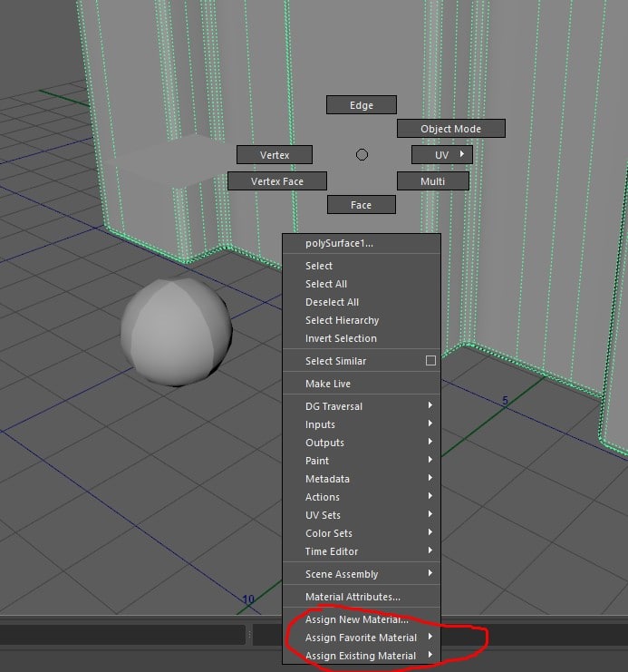Viewport: 628px width, 672px height.
Task: Expand Assign Favorite Material submenu
Action: tap(361, 638)
